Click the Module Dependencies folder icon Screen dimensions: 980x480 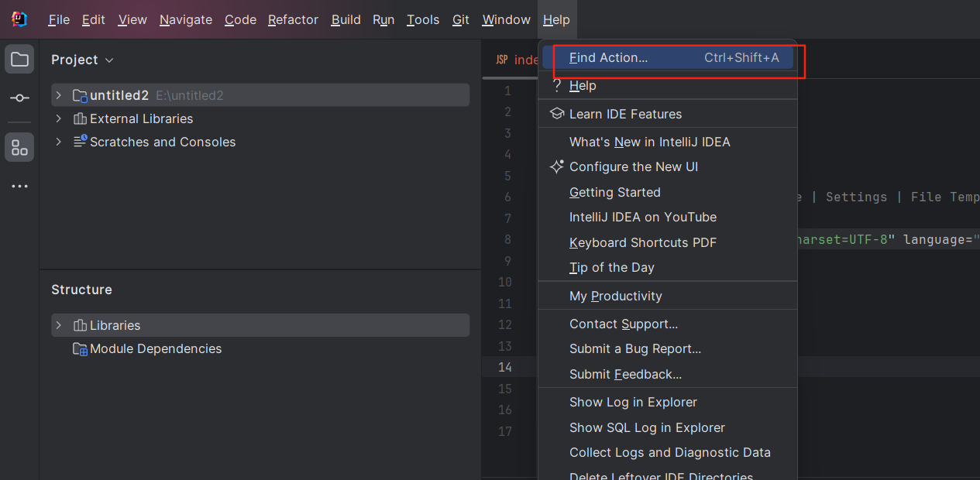click(x=80, y=349)
